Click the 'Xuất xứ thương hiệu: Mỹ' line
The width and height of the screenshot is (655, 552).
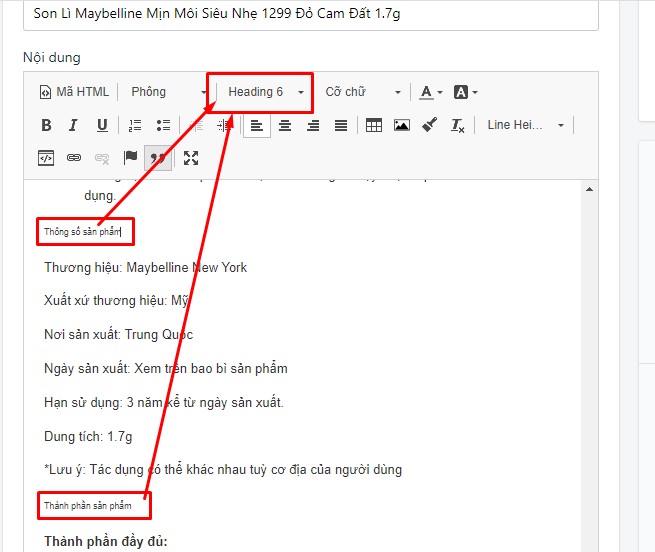(117, 301)
